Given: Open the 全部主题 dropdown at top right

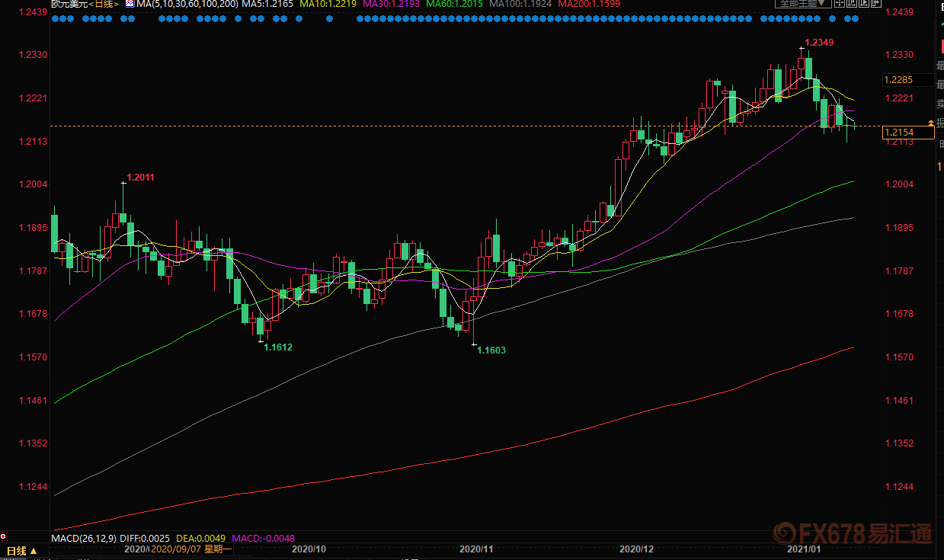Looking at the screenshot, I should click(x=803, y=3).
